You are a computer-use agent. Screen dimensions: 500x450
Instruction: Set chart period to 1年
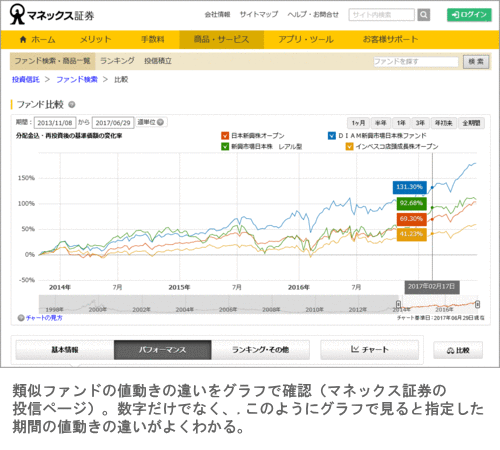click(401, 123)
